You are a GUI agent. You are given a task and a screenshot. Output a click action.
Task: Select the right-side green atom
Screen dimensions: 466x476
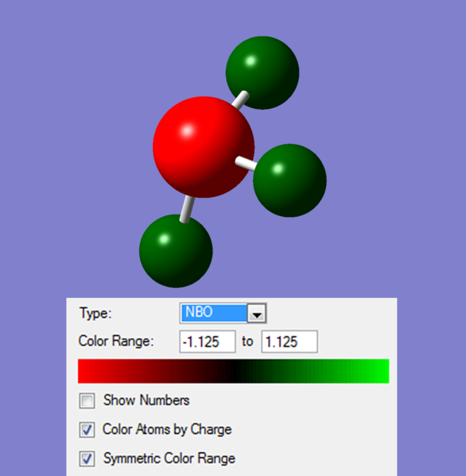pos(289,180)
